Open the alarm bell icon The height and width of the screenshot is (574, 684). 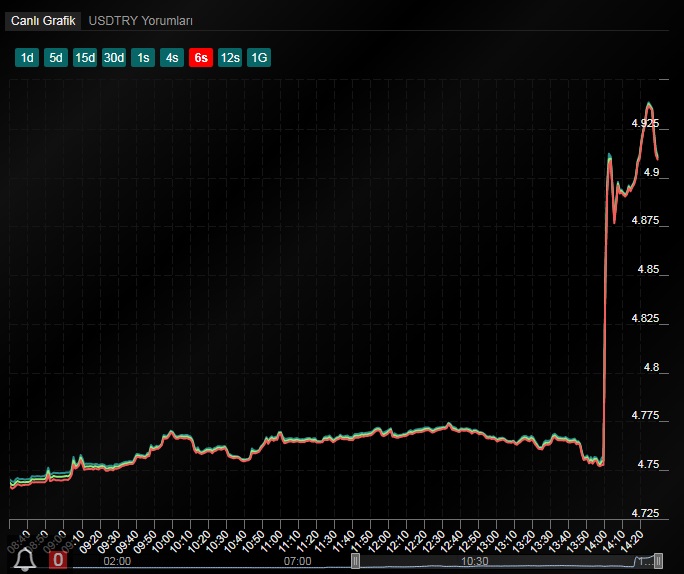pos(25,559)
